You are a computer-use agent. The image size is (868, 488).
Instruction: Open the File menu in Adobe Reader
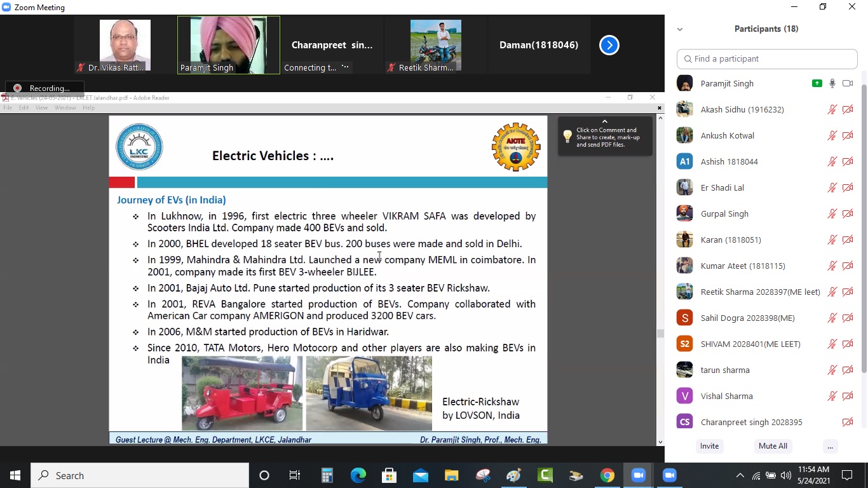tap(8, 108)
